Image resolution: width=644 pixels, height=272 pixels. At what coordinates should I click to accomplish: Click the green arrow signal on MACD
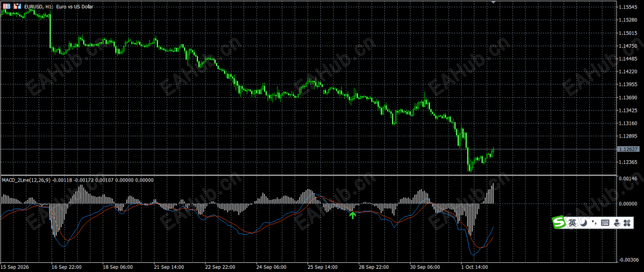click(x=353, y=215)
